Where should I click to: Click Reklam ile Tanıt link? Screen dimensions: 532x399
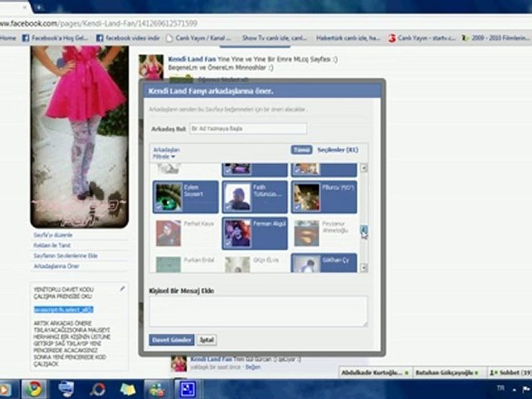pos(52,245)
